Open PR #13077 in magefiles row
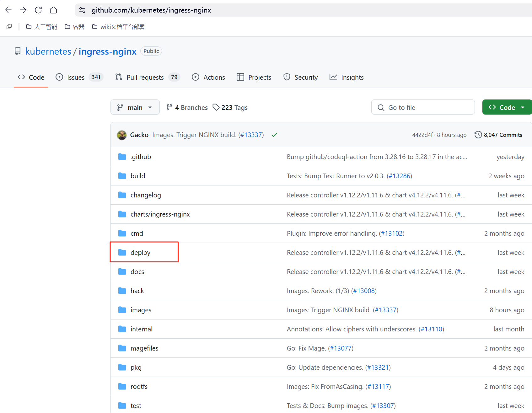Image resolution: width=532 pixels, height=413 pixels. [x=341, y=348]
